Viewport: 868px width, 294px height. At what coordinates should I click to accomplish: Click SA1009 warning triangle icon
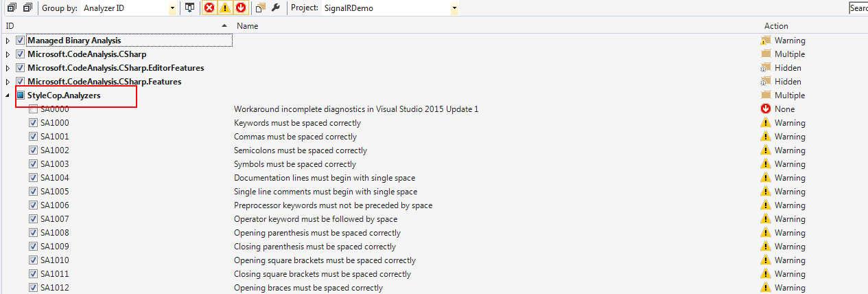[766, 247]
